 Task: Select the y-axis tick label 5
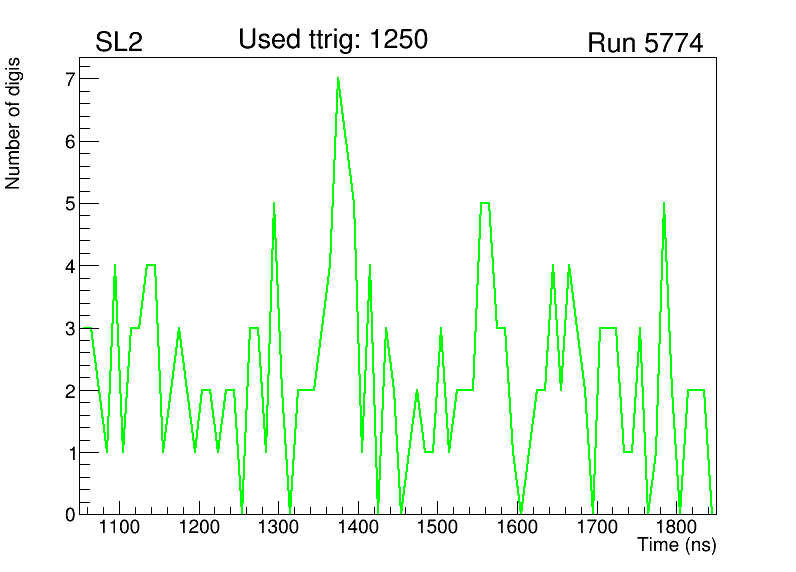70,204
